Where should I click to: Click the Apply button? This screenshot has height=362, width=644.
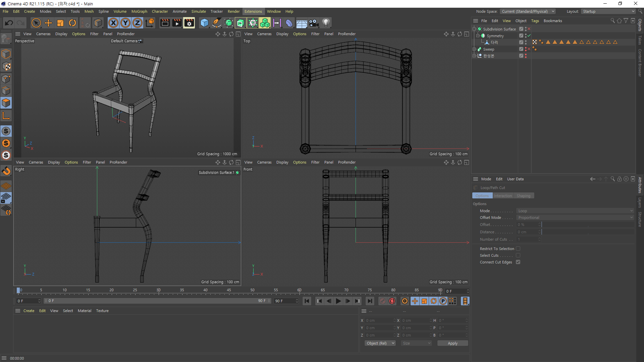pyautogui.click(x=452, y=343)
